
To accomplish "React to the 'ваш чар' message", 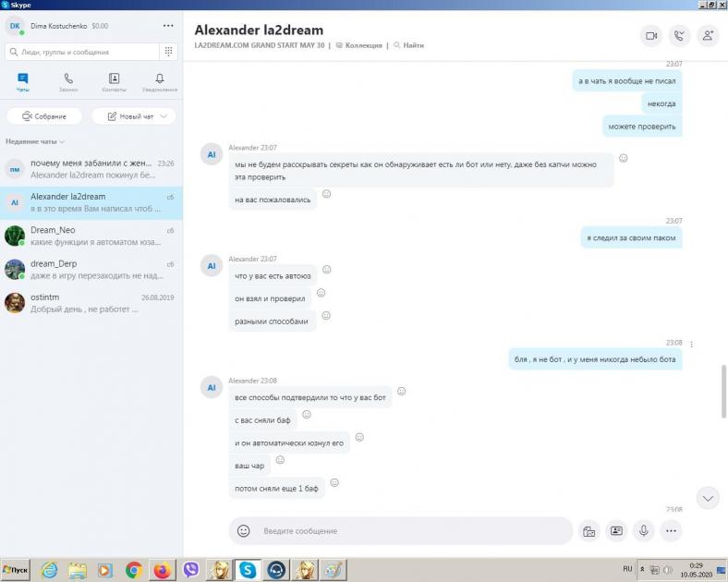I will [x=280, y=460].
